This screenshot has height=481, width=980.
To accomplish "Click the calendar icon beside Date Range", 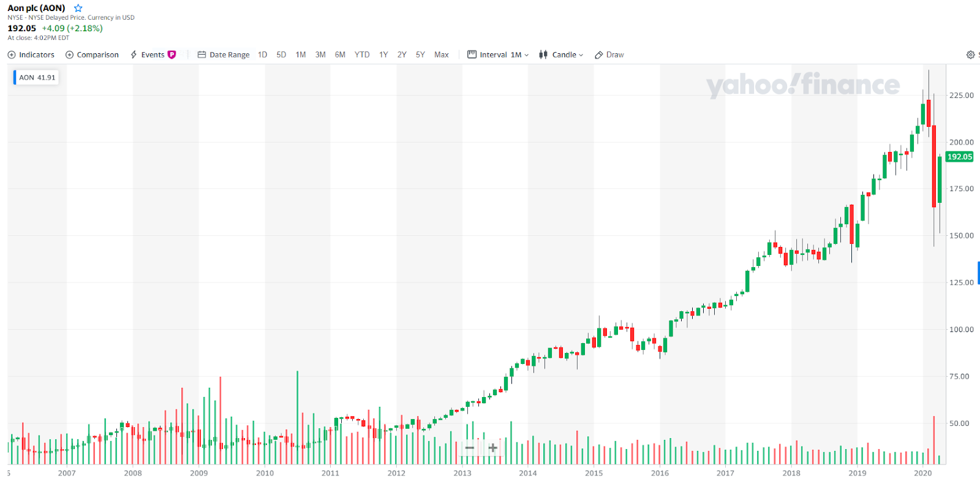I will coord(202,55).
